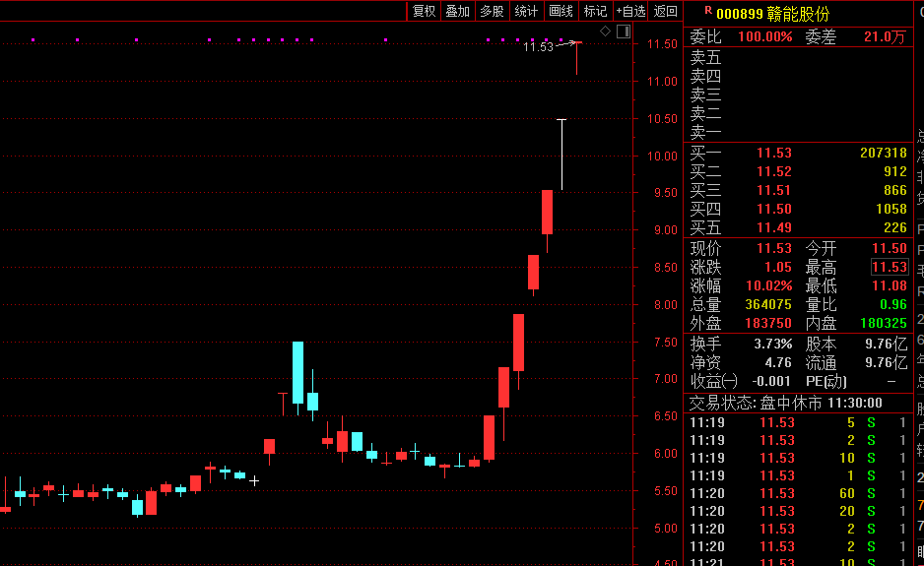924x566 pixels.
Task: Open the 叠加 overlay option
Action: pos(457,11)
